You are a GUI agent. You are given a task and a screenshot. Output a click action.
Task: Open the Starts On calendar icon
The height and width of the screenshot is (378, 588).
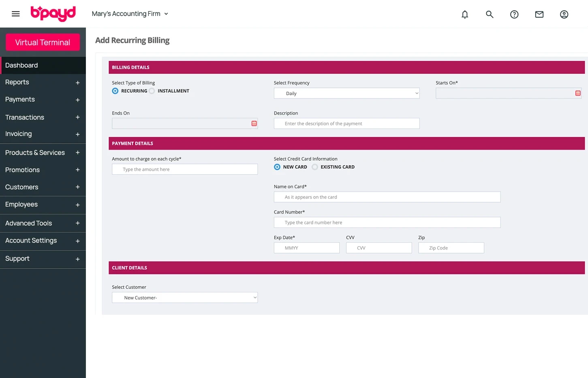pyautogui.click(x=578, y=93)
